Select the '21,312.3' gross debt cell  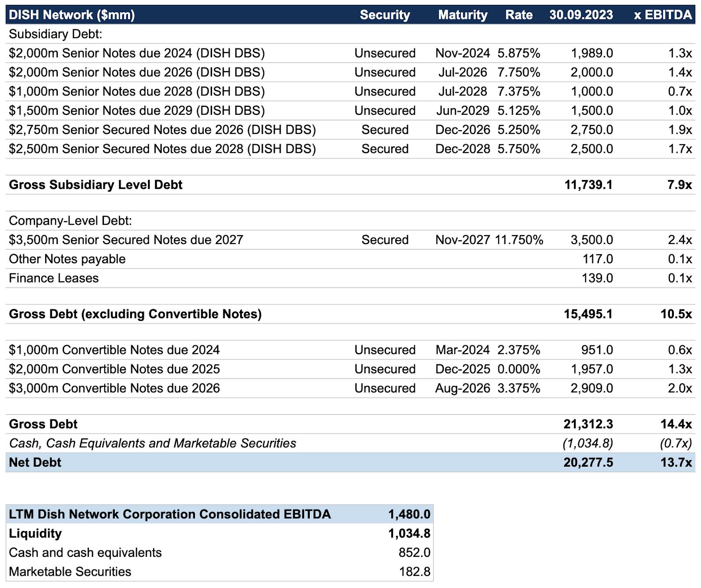coord(588,424)
